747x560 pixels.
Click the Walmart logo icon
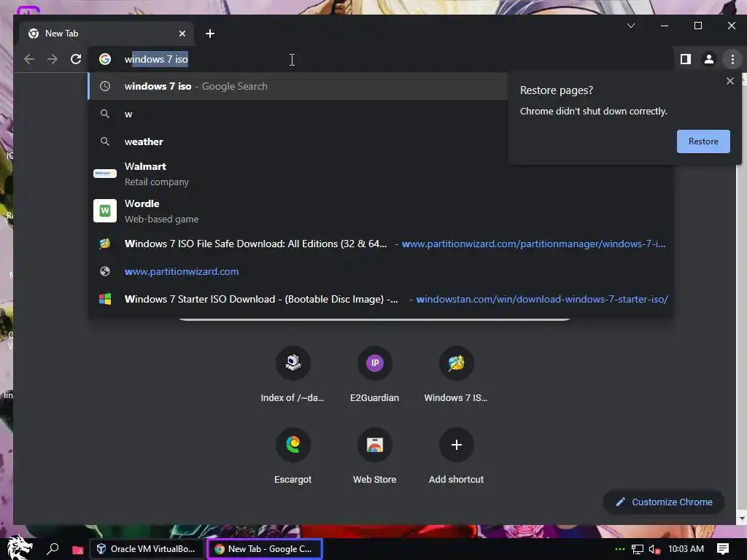[105, 174]
